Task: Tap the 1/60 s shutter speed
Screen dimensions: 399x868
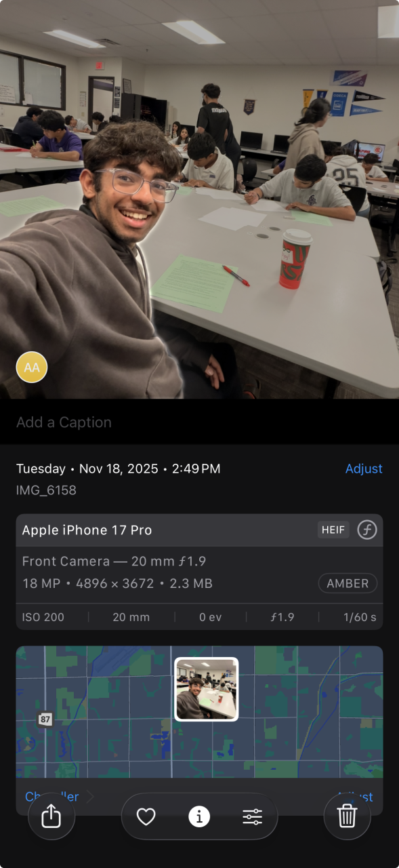Action: point(359,617)
